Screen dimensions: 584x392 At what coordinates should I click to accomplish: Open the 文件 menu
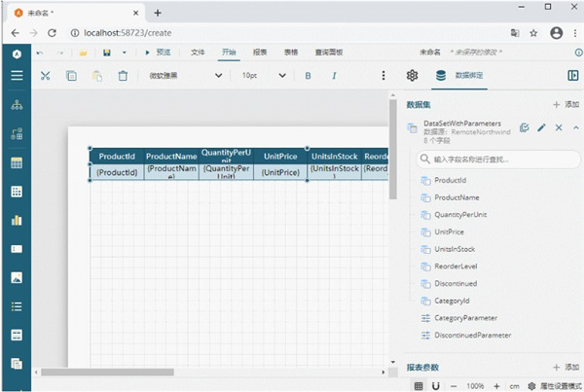(x=199, y=52)
